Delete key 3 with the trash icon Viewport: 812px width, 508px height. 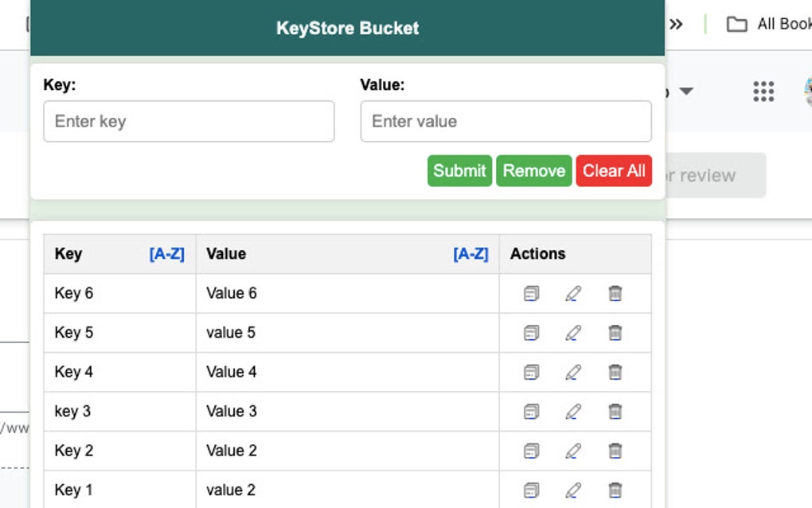coord(614,411)
